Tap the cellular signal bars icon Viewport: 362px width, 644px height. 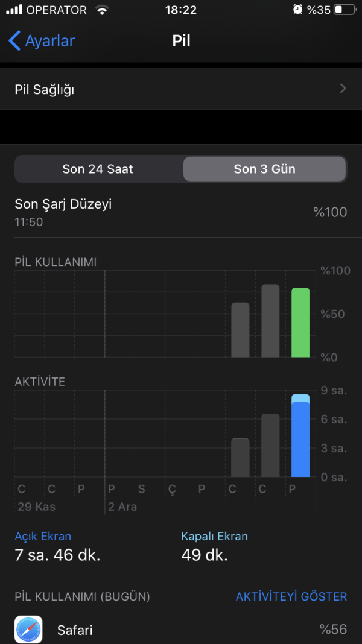[14, 10]
